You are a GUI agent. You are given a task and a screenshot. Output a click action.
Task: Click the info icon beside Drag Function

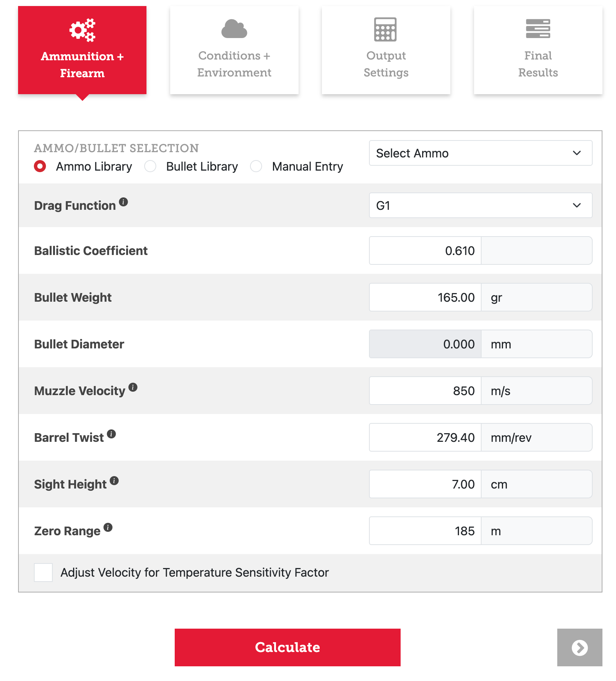point(124,202)
